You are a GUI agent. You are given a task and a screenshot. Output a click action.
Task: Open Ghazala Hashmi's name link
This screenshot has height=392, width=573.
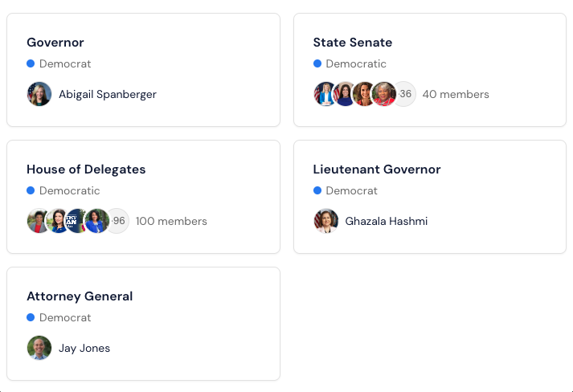click(386, 221)
